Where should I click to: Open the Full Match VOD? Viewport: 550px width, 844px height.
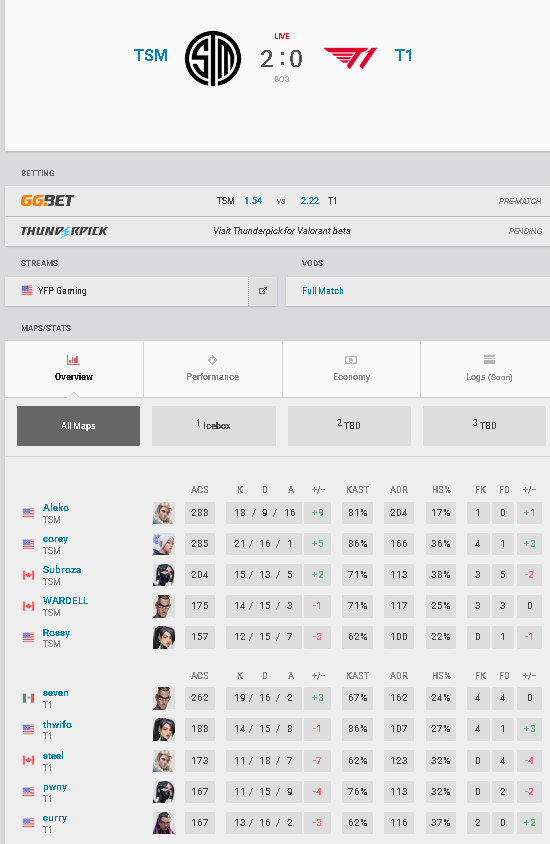323,291
